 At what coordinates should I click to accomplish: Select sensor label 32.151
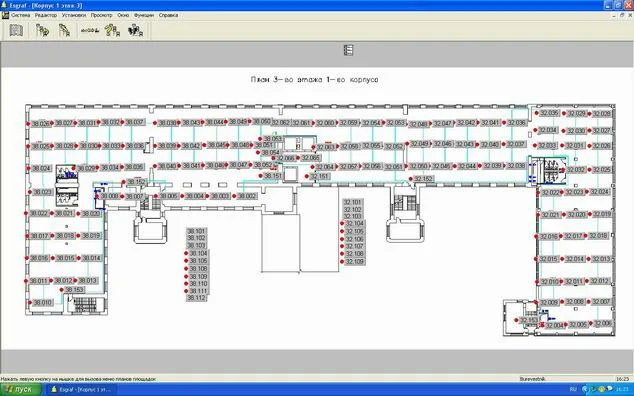(x=320, y=176)
